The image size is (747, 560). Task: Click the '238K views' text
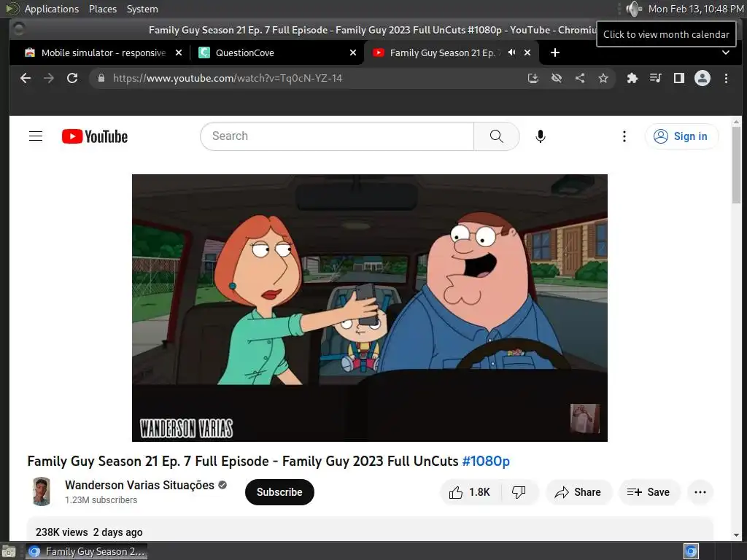(x=62, y=532)
